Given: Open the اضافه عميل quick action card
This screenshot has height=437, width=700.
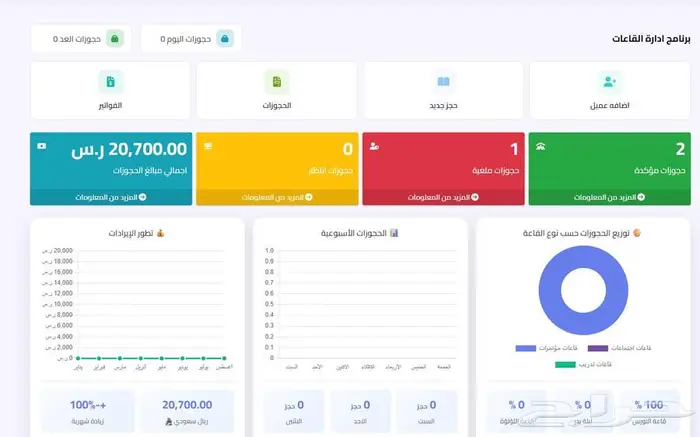Looking at the screenshot, I should click(x=610, y=91).
